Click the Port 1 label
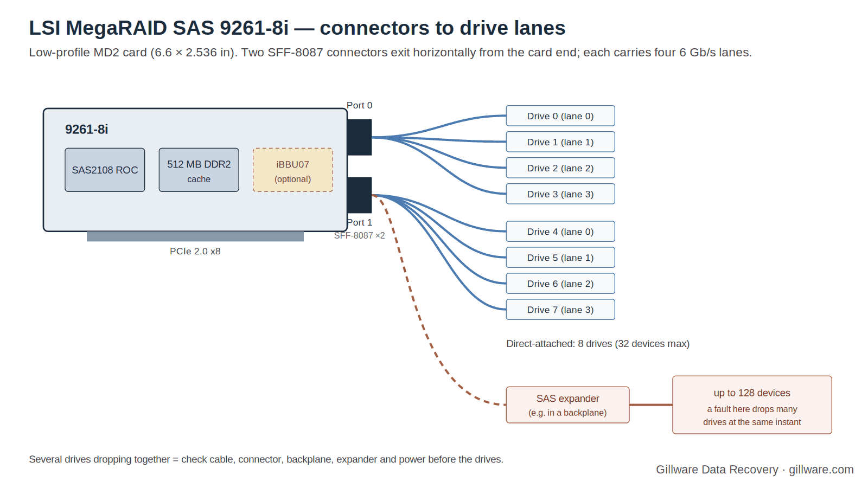 [x=359, y=222]
